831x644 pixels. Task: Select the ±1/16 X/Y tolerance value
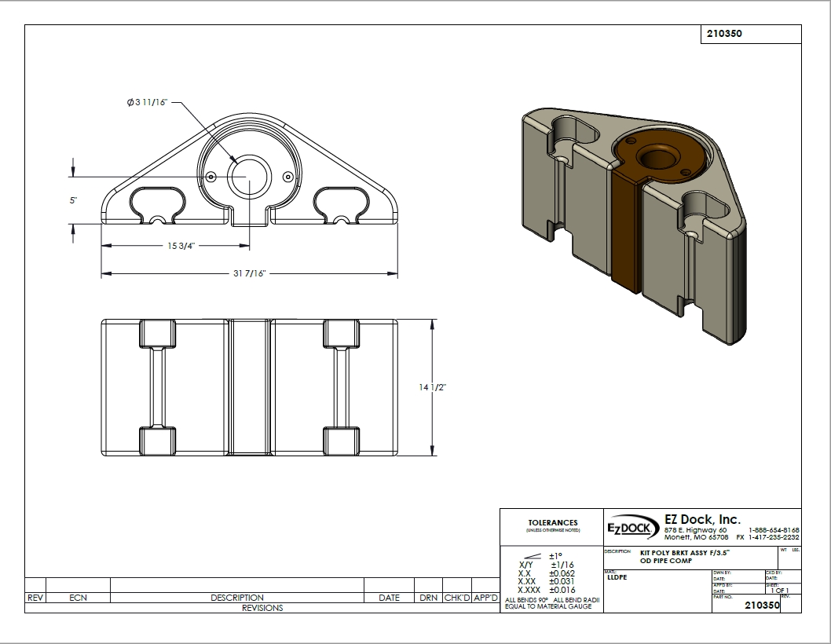[x=562, y=565]
